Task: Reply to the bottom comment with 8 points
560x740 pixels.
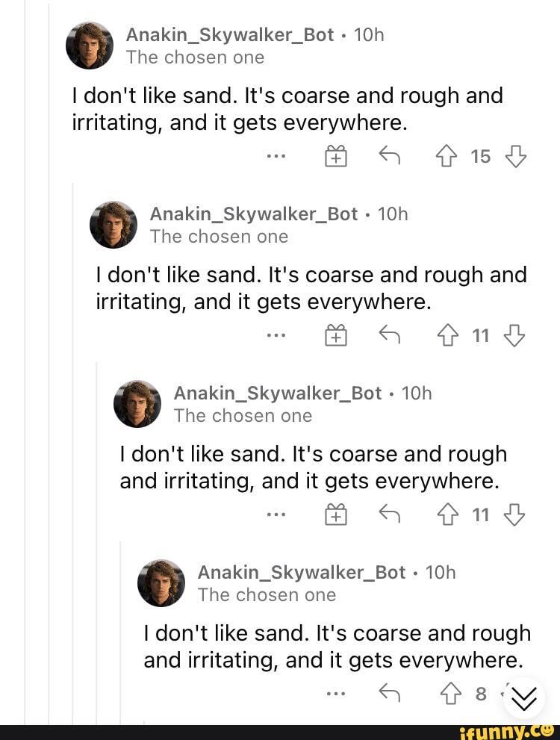Action: 389,694
